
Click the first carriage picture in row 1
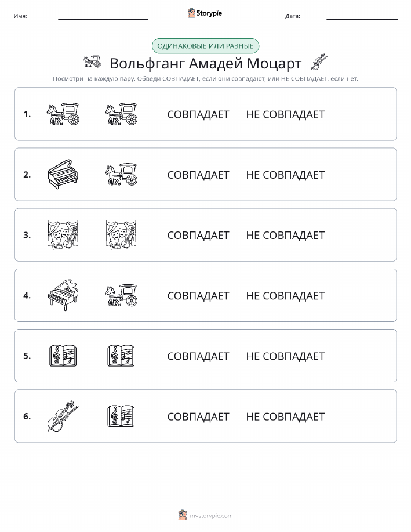coord(63,114)
